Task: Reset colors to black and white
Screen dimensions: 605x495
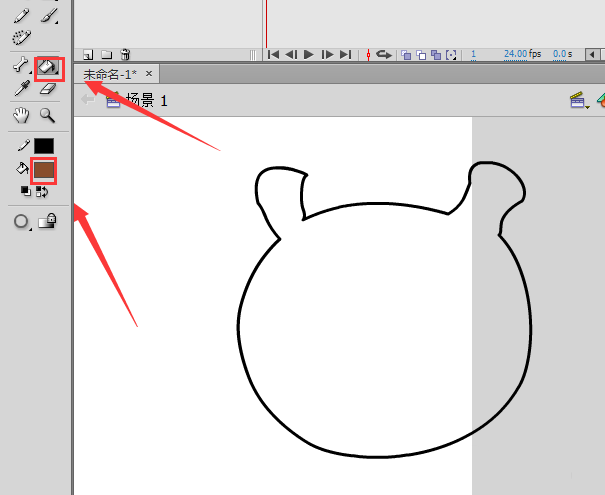Action: tap(25, 191)
